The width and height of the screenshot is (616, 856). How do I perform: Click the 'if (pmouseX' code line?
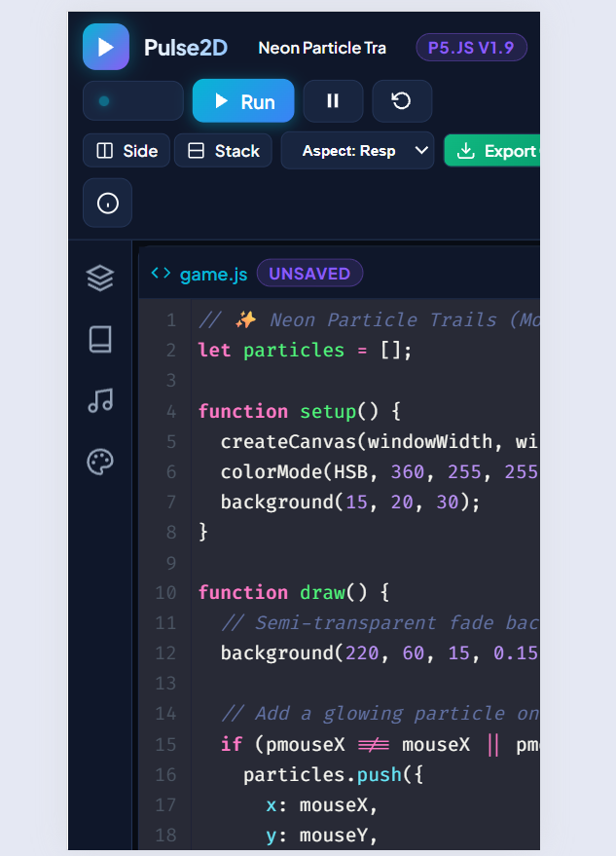(380, 745)
